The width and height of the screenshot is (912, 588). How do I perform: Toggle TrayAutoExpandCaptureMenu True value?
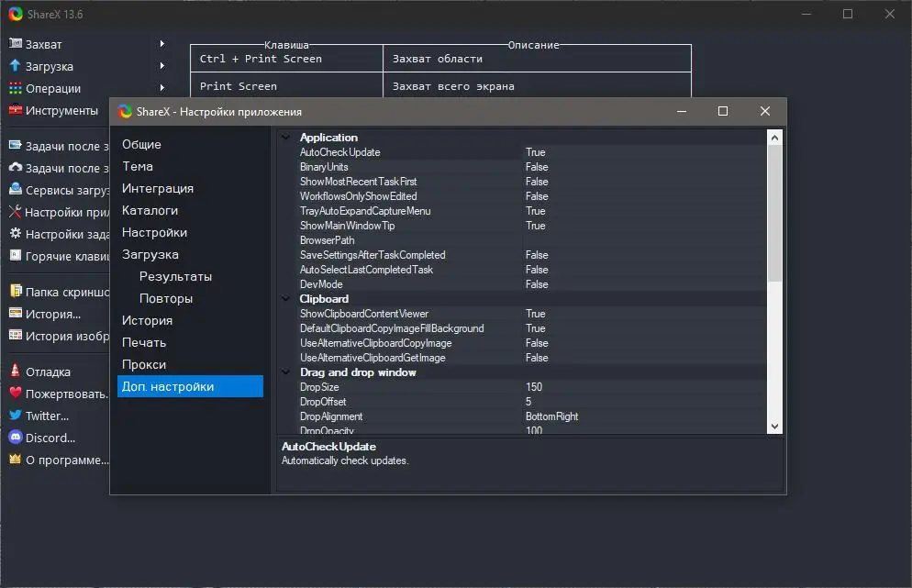click(x=644, y=211)
